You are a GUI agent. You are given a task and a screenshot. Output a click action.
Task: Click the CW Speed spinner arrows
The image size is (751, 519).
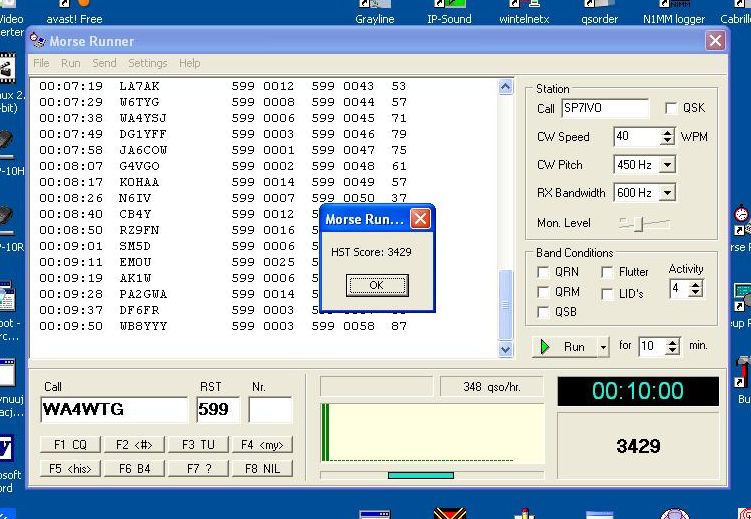coord(667,137)
